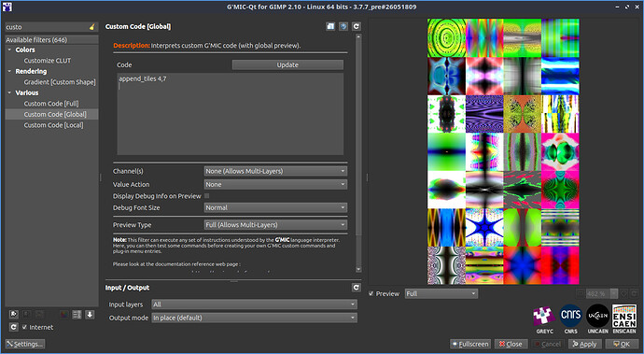Click the UNICAEN logo

point(597,319)
